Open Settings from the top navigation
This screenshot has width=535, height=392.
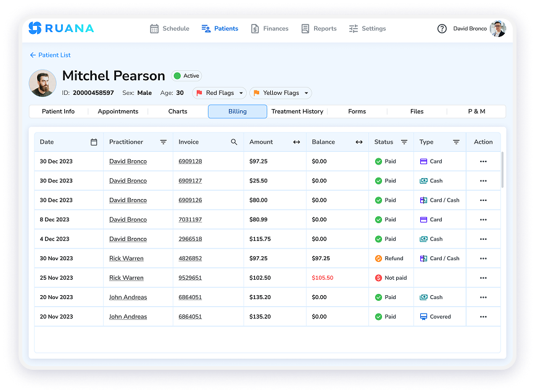[x=368, y=28]
